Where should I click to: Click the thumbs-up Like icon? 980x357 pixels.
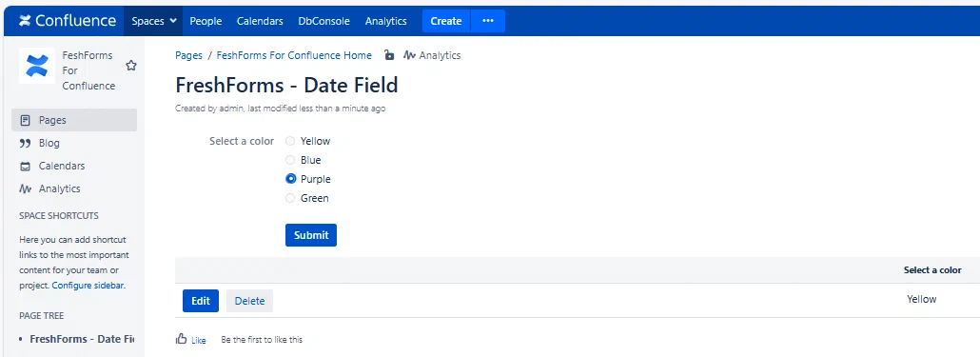[181, 339]
